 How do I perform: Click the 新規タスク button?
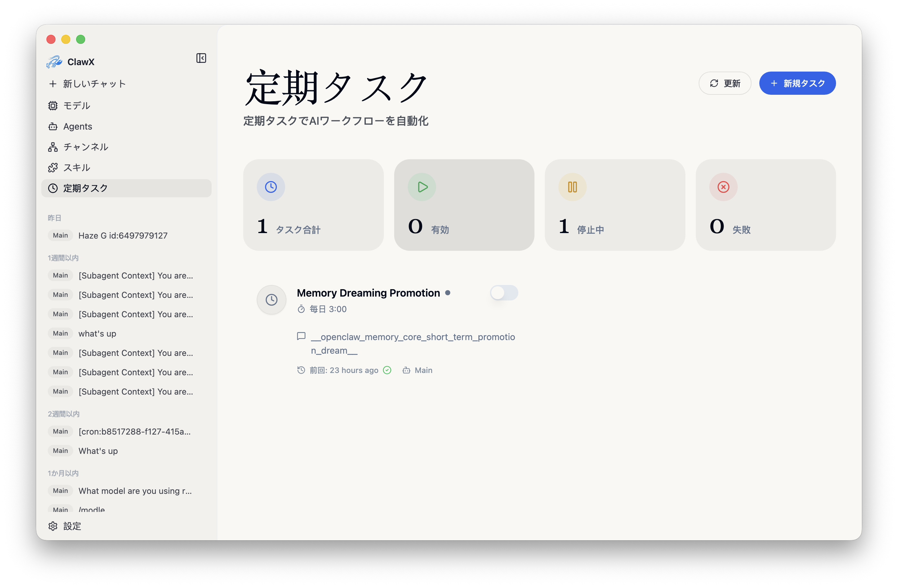pos(797,83)
